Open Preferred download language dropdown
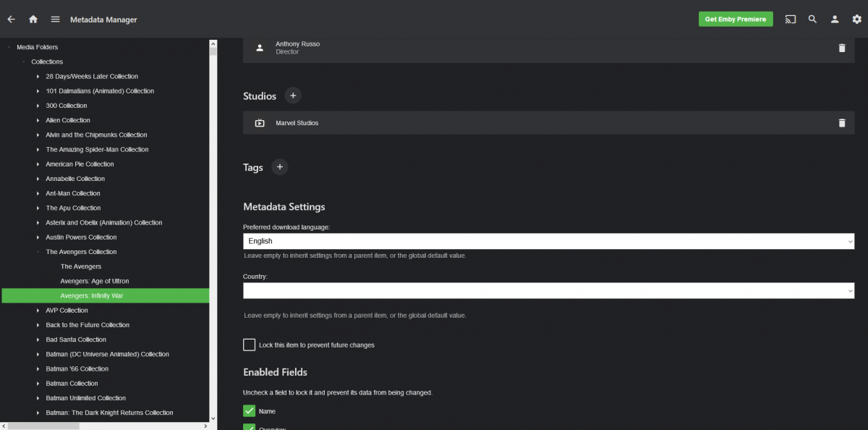 (548, 241)
